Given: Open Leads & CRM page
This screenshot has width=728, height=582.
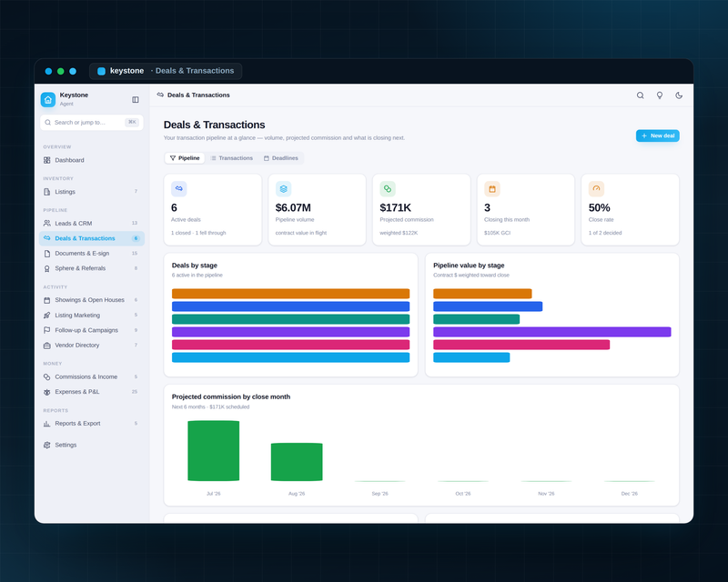Looking at the screenshot, I should (92, 223).
